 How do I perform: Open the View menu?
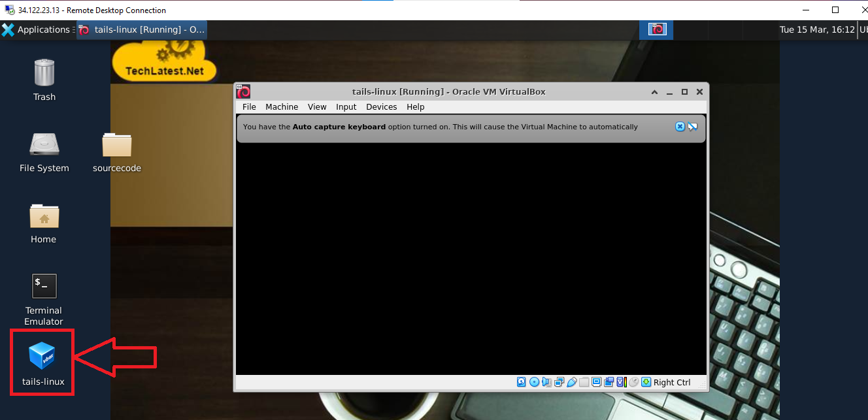coord(317,106)
